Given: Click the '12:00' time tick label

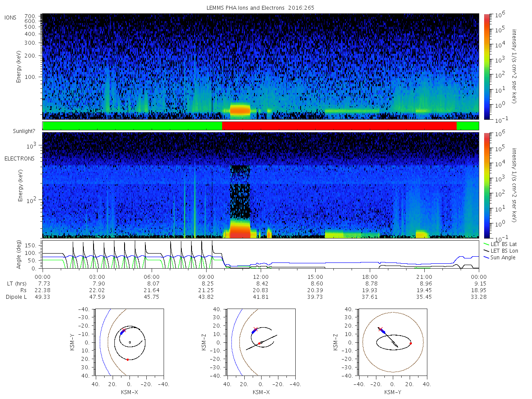Looking at the screenshot, I should pos(261,276).
